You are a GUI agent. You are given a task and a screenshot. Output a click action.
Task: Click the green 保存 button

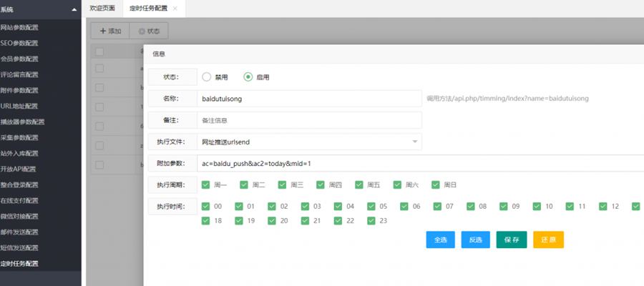coord(512,240)
